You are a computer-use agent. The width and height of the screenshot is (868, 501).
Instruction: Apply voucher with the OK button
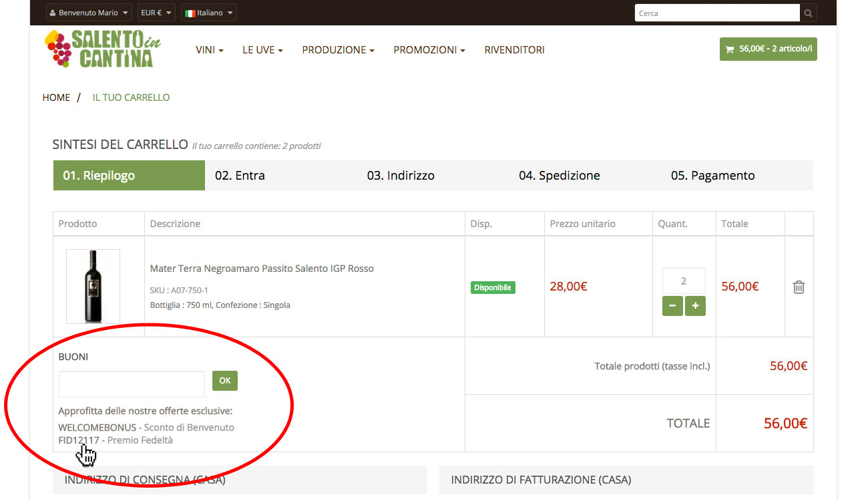(225, 381)
